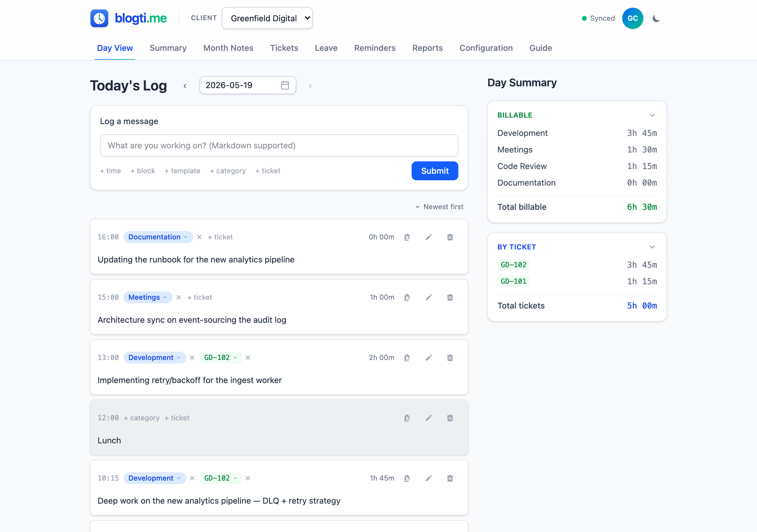This screenshot has height=532, width=757.
Task: Copy the 16:00 runbook entry
Action: tap(407, 237)
